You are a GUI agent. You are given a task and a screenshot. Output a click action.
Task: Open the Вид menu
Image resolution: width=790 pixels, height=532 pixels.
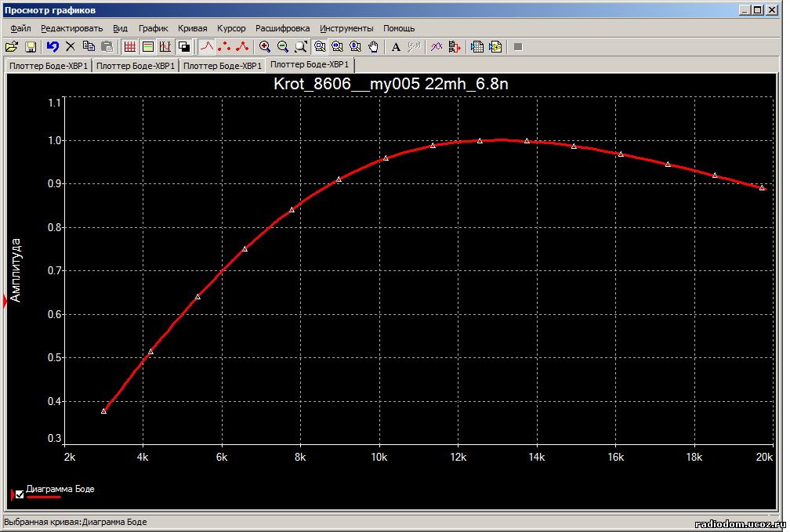point(120,28)
